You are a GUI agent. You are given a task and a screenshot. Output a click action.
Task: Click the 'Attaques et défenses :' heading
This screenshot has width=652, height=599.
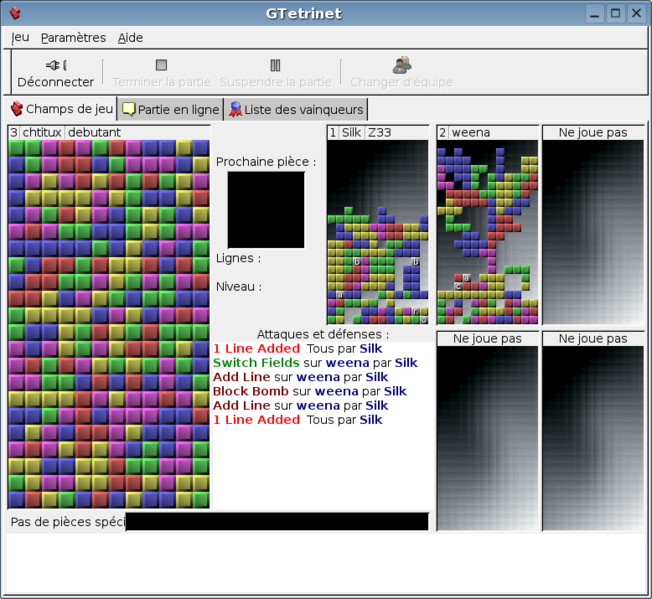pyautogui.click(x=323, y=334)
